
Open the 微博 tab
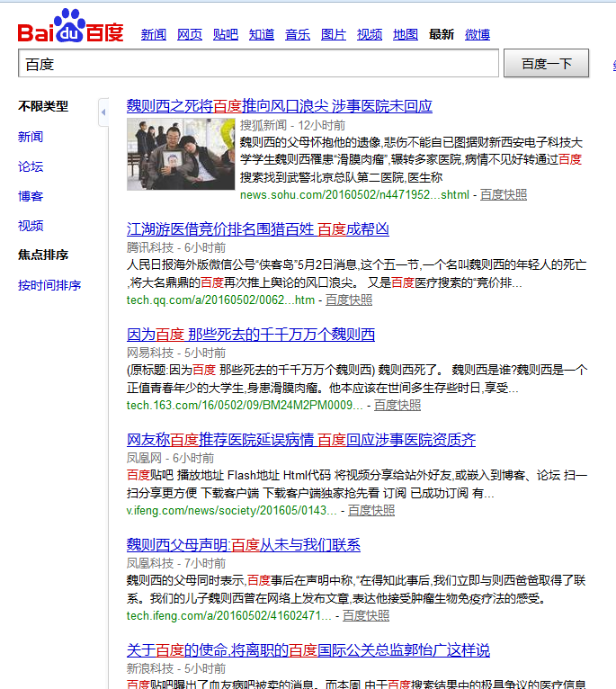[x=478, y=34]
